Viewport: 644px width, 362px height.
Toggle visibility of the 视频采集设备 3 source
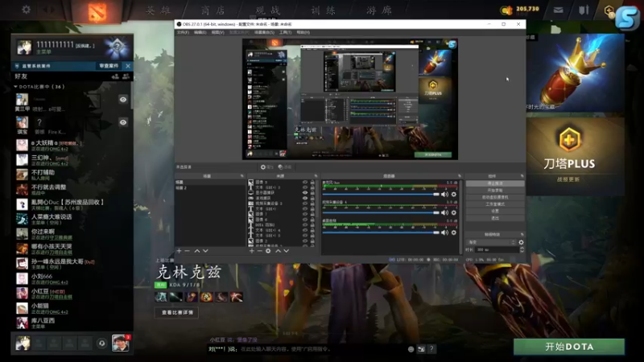[x=305, y=204]
